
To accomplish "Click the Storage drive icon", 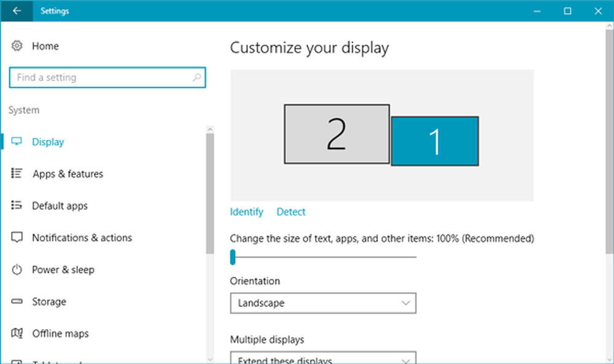I will (x=17, y=301).
